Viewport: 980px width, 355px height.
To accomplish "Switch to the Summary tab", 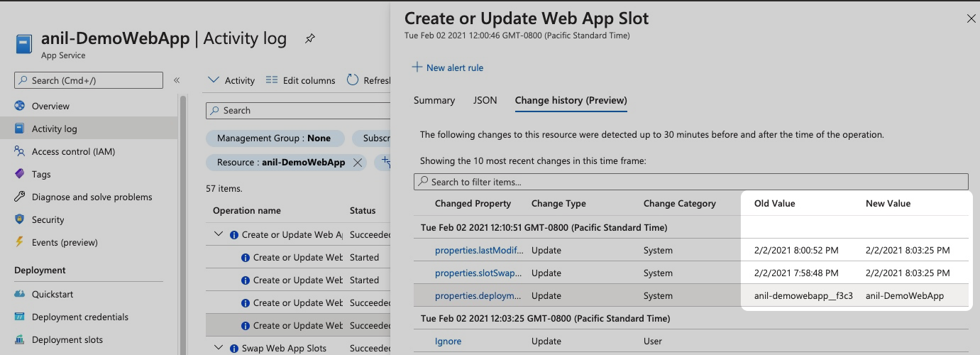I will click(434, 100).
